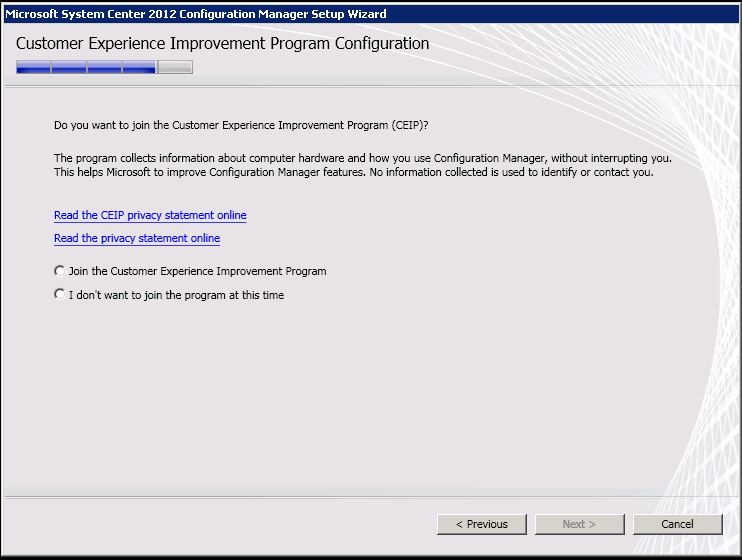The height and width of the screenshot is (560, 742).
Task: Open Read the privacy statement online link
Action: (x=137, y=238)
